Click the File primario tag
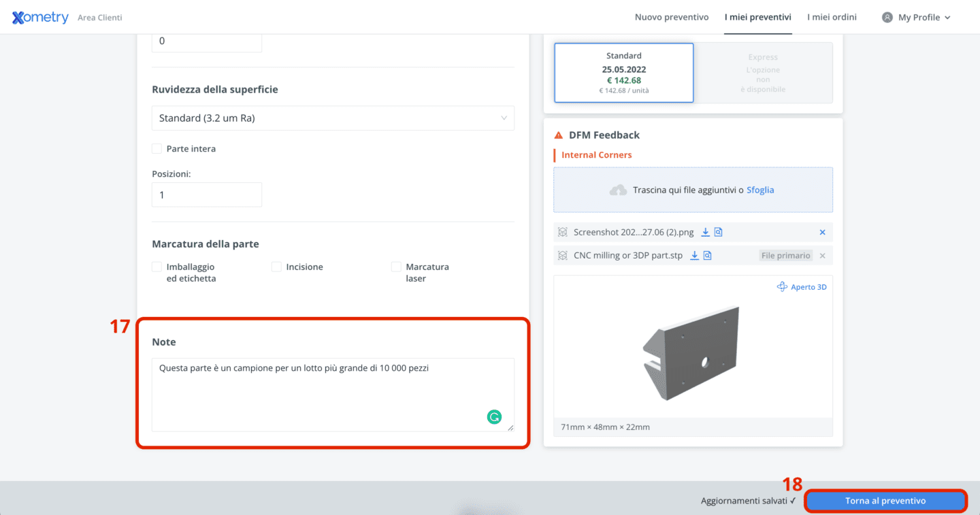Image resolution: width=980 pixels, height=515 pixels. 786,255
